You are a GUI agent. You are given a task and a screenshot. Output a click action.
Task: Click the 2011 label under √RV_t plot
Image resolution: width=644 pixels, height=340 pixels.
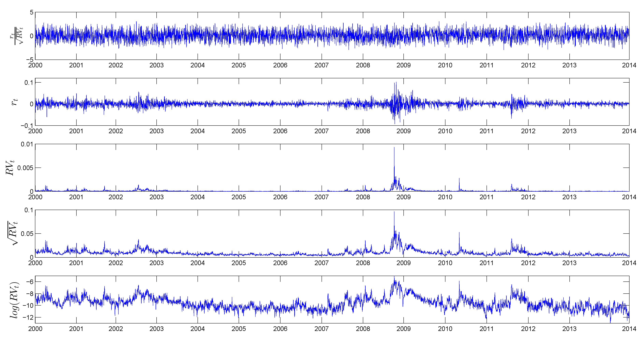coord(486,263)
